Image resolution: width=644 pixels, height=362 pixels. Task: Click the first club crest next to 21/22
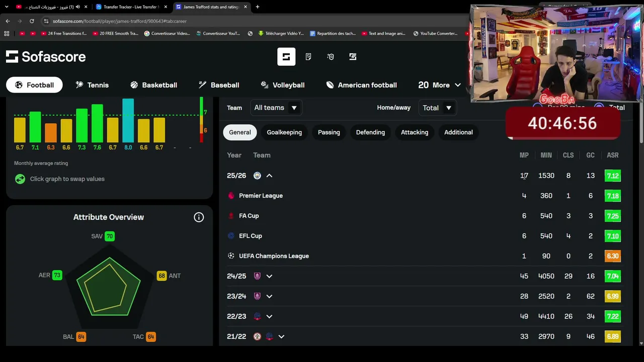(257, 336)
